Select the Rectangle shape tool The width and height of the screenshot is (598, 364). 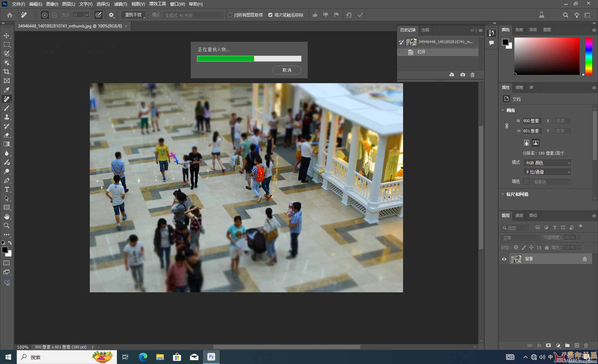click(x=7, y=207)
